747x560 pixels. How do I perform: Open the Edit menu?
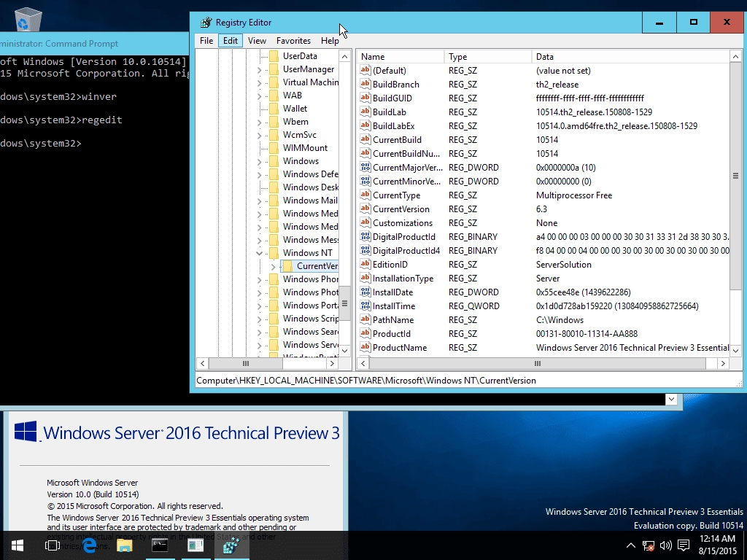click(230, 41)
